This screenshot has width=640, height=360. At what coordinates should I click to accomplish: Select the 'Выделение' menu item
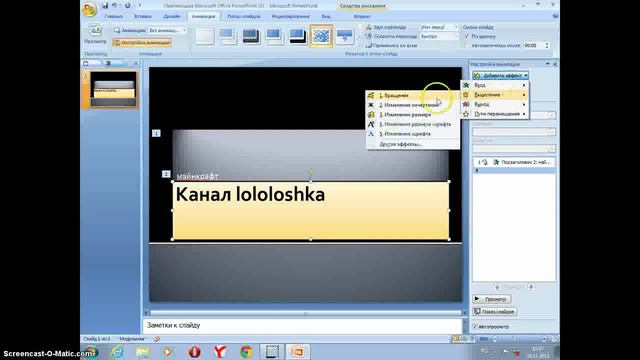[x=495, y=95]
